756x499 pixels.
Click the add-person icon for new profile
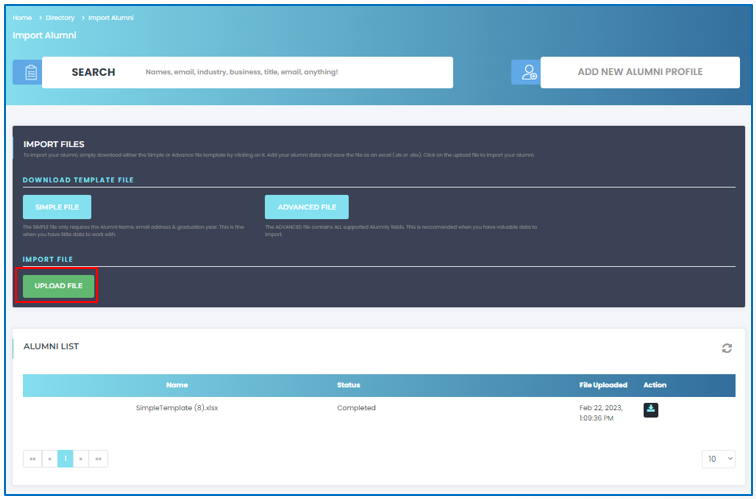pyautogui.click(x=526, y=72)
